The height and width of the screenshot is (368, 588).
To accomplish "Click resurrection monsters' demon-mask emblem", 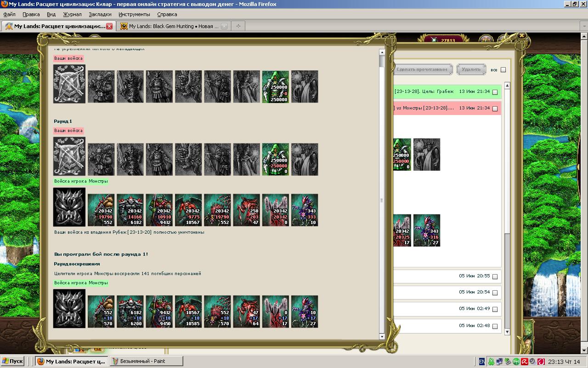I will click(69, 309).
